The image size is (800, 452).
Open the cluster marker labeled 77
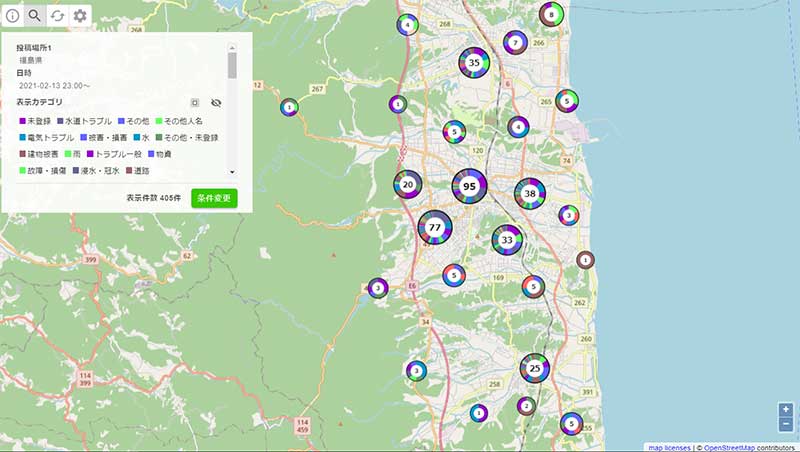[435, 228]
